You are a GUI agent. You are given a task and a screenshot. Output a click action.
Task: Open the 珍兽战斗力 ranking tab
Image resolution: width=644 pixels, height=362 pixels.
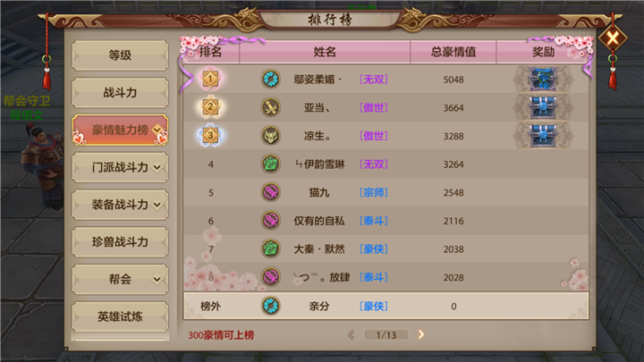(120, 241)
